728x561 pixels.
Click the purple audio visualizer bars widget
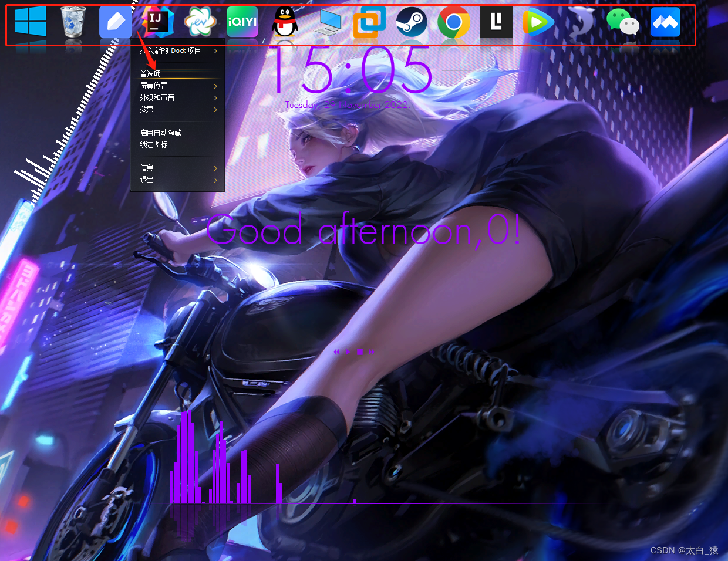(262, 457)
